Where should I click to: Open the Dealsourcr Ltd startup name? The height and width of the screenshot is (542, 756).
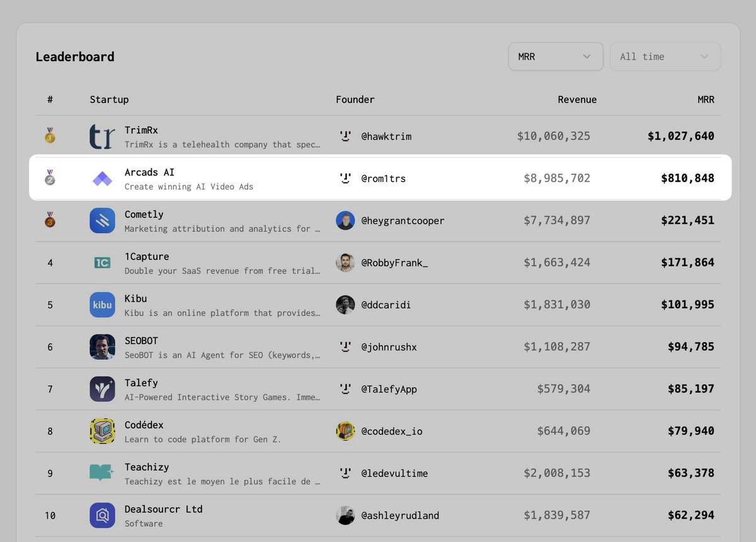[164, 509]
